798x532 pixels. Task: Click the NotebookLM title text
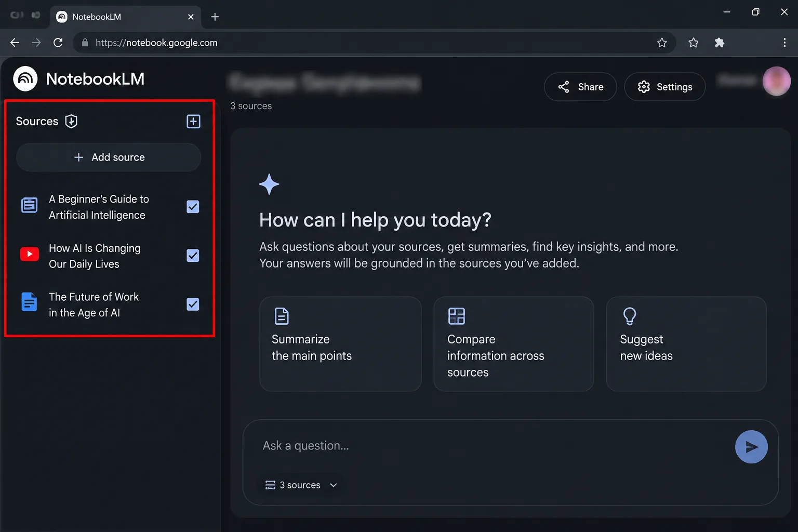point(95,79)
